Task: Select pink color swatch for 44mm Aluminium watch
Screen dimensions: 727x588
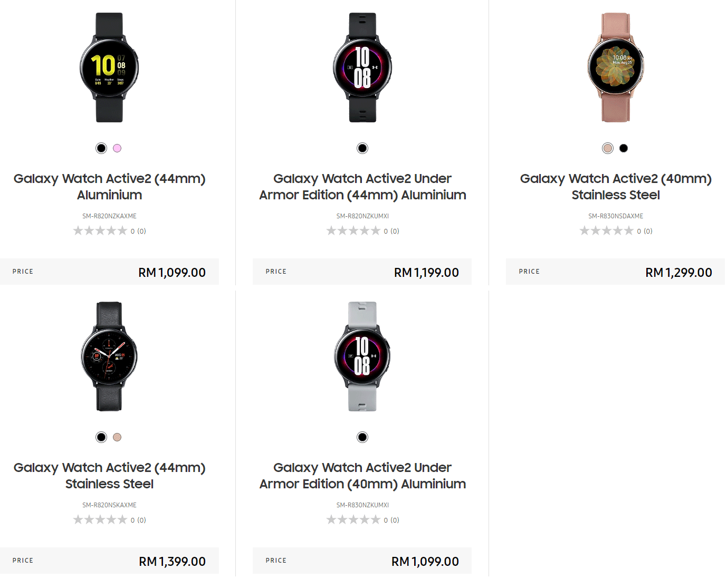Action: (117, 148)
